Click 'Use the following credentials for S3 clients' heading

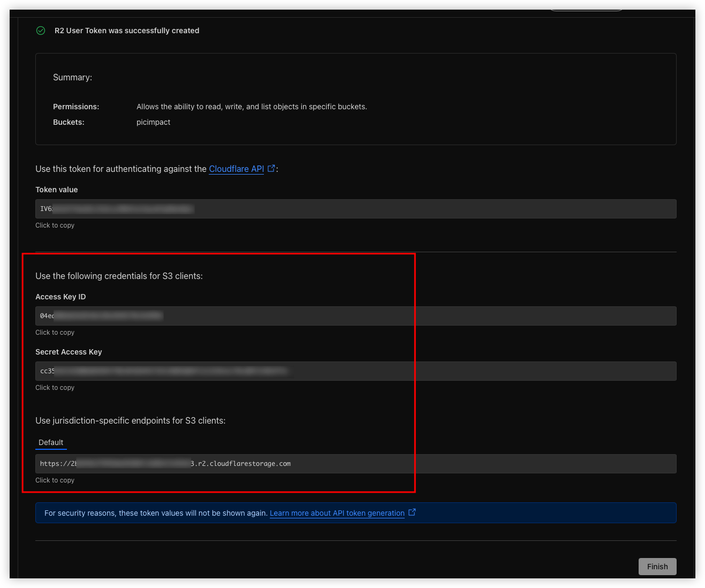pyautogui.click(x=119, y=276)
